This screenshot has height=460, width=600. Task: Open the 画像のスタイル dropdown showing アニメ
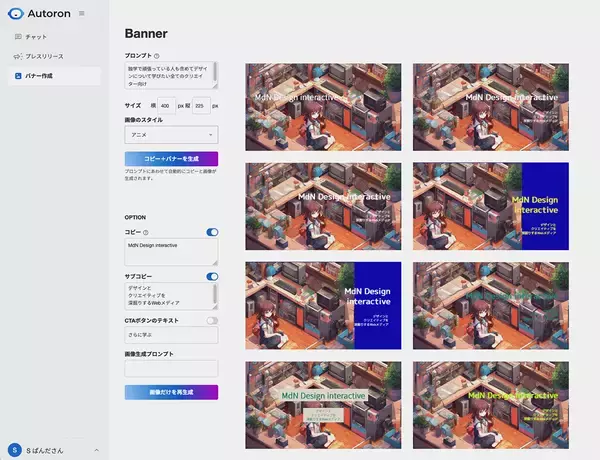pos(171,135)
